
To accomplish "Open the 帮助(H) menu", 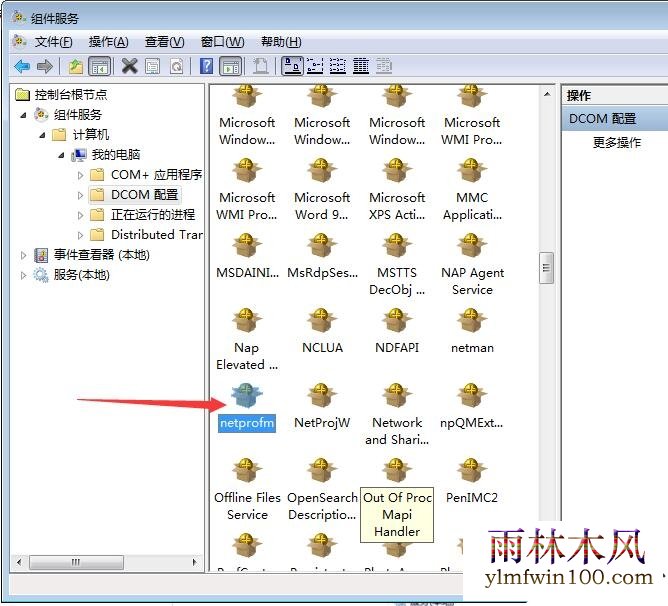I will (281, 42).
